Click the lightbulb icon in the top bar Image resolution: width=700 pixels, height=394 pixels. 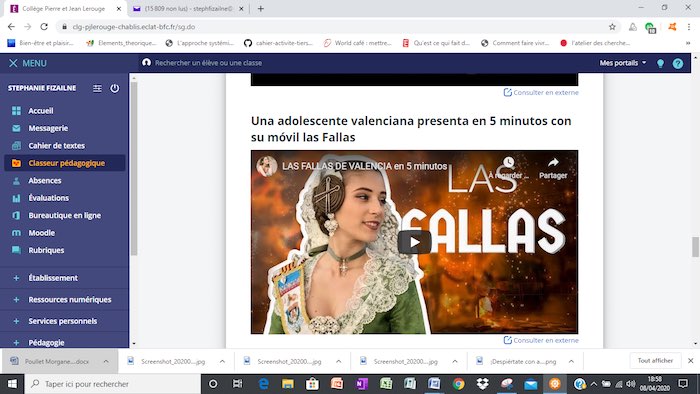[660, 63]
